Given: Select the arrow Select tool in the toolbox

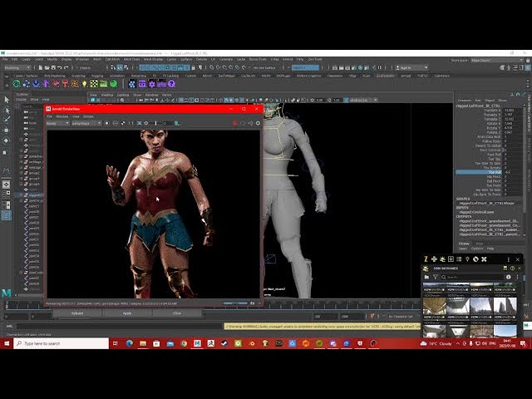Looking at the screenshot, I should tap(7, 100).
